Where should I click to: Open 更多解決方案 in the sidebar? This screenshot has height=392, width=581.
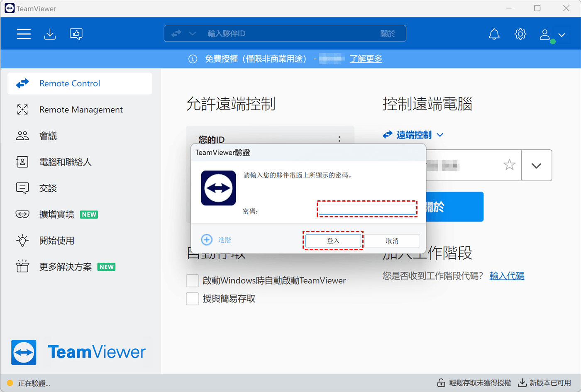click(80, 267)
